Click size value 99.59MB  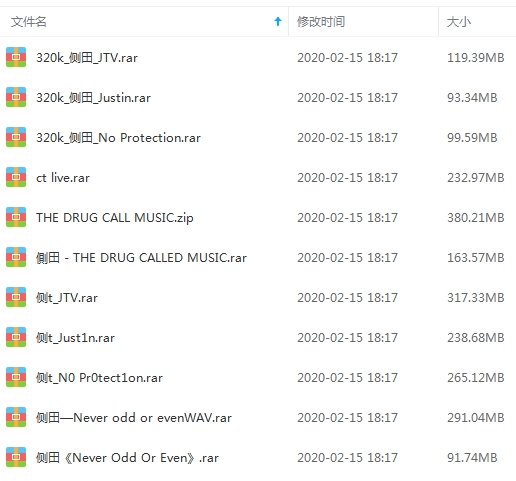pos(472,138)
